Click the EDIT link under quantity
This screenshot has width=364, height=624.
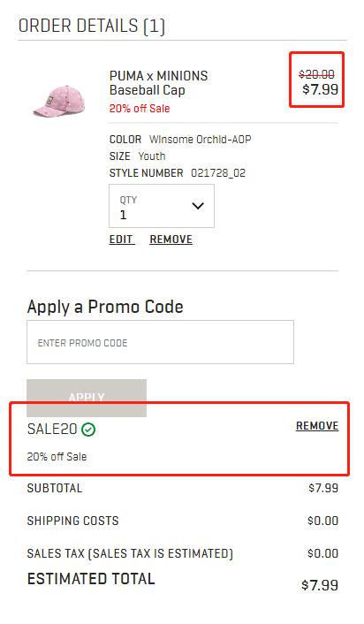121,240
